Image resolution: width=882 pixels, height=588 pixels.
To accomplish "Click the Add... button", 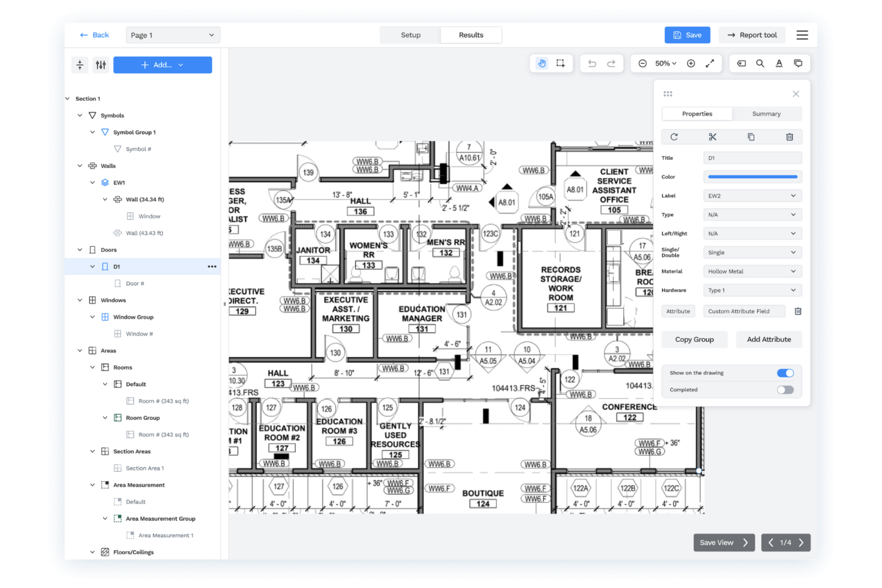I will (x=163, y=65).
